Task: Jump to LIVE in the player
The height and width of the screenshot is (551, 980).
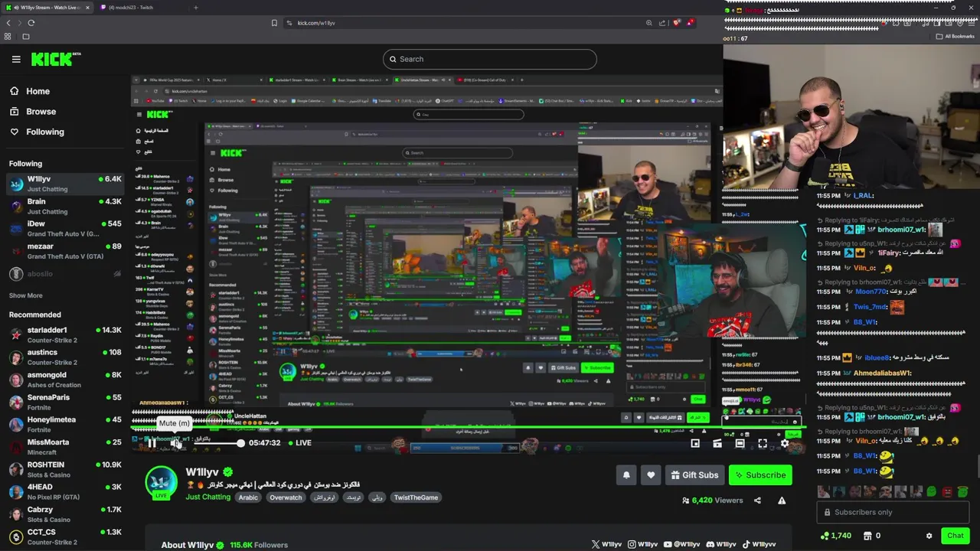Action: point(299,442)
